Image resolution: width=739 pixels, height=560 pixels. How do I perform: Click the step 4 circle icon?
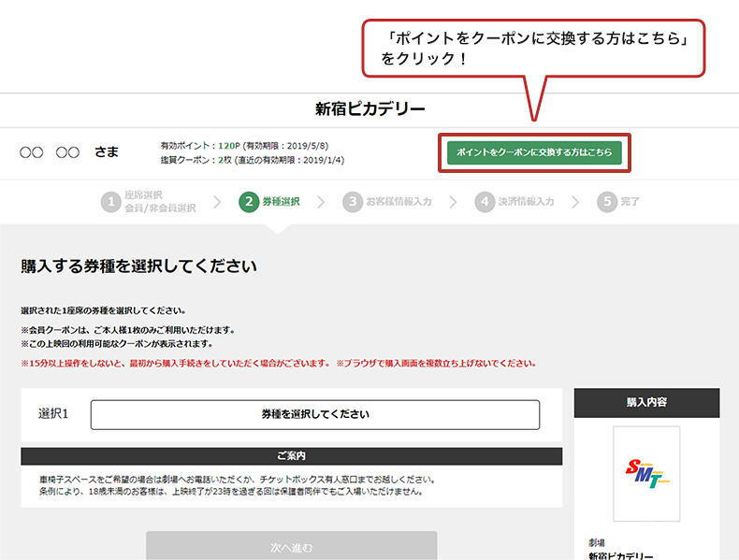pyautogui.click(x=484, y=202)
